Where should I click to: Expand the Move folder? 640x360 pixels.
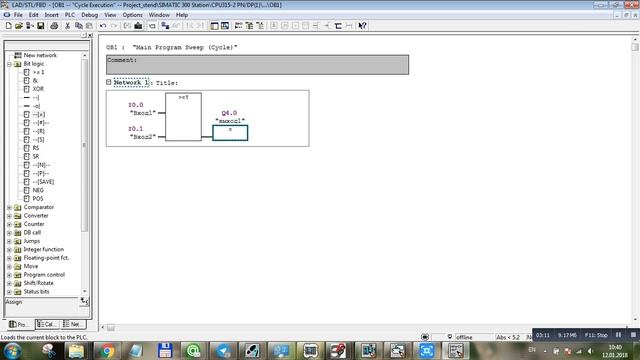tap(9, 267)
